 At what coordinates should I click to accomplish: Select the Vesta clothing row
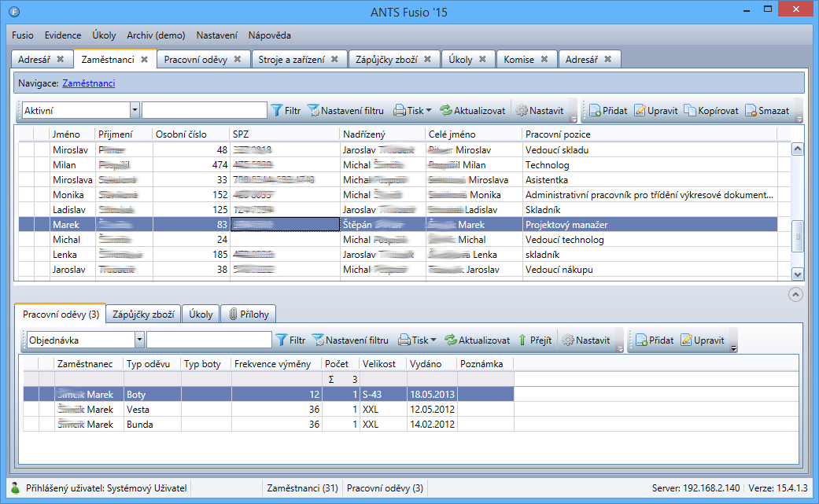[268, 410]
